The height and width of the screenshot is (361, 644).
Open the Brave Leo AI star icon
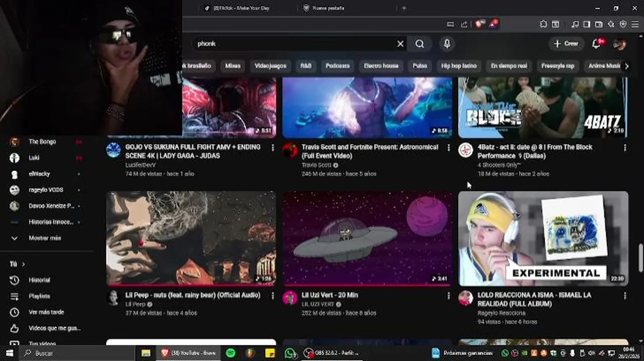point(611,24)
